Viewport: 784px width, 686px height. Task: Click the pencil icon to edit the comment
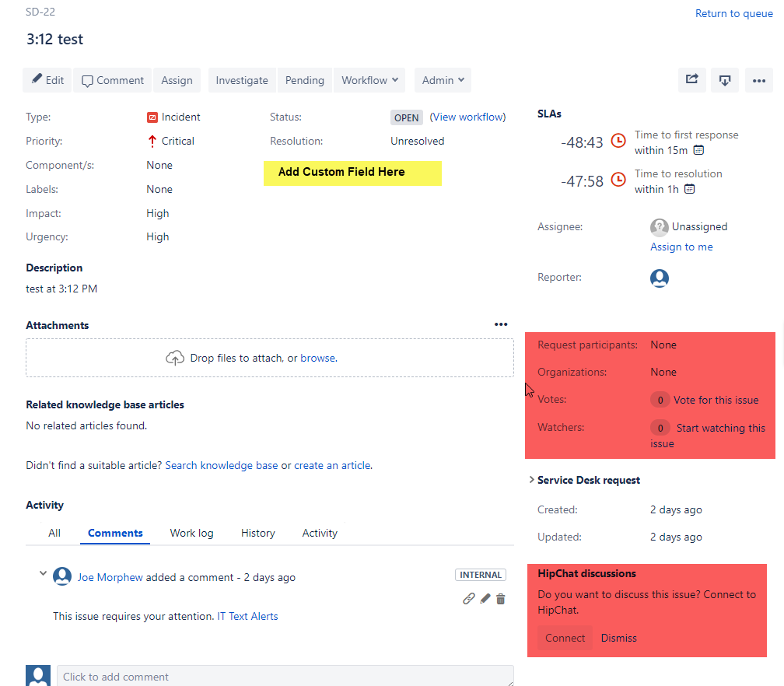pyautogui.click(x=484, y=598)
